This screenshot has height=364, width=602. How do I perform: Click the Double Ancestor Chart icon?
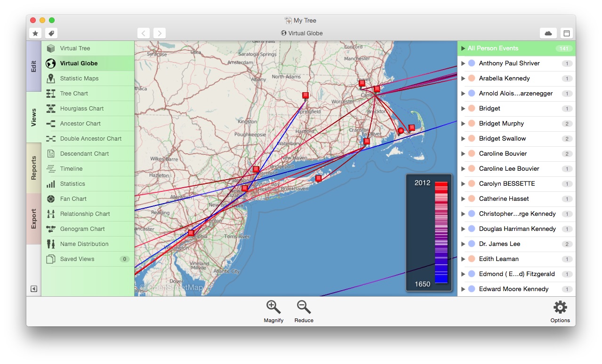(51, 139)
